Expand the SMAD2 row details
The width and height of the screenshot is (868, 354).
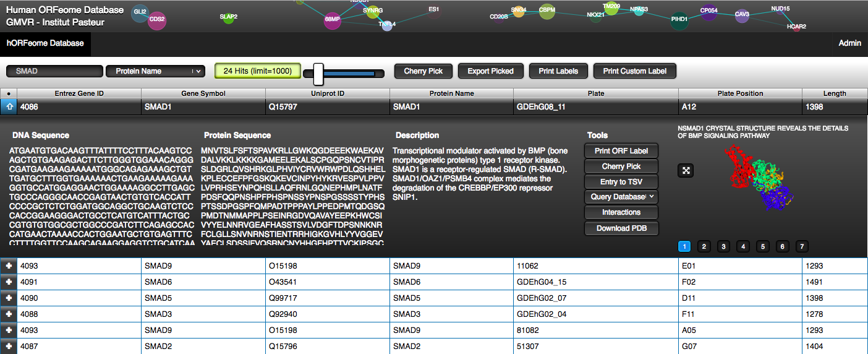coord(9,347)
